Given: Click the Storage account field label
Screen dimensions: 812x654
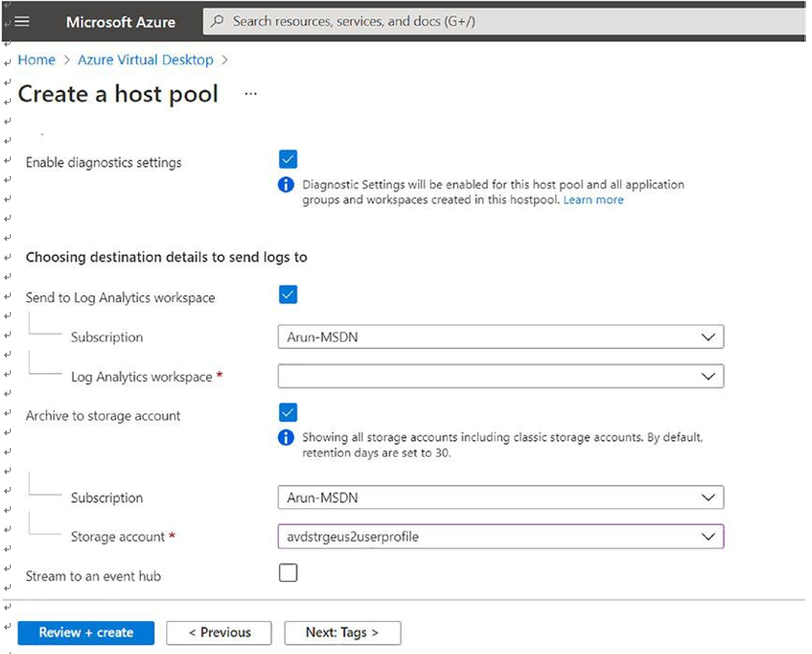Looking at the screenshot, I should (x=118, y=537).
